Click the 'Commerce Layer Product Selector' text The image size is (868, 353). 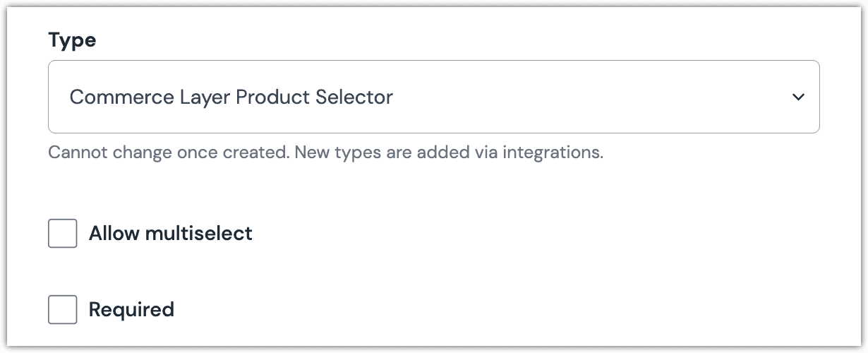(x=231, y=97)
